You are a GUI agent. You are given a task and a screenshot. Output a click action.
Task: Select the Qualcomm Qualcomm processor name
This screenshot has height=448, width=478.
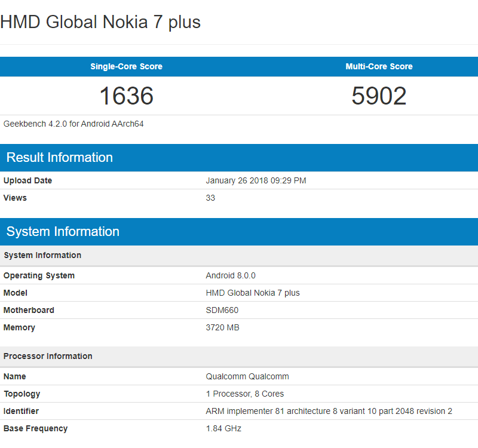coord(247,376)
